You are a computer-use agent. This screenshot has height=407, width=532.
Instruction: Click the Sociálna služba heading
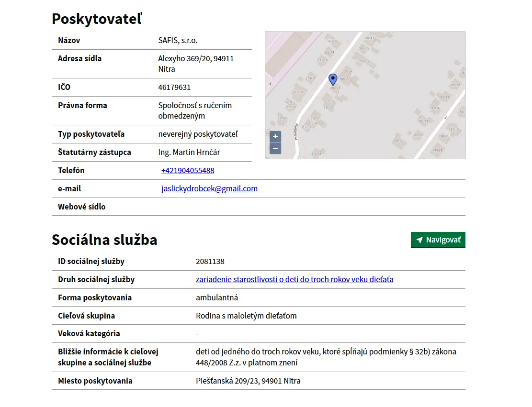(x=104, y=240)
